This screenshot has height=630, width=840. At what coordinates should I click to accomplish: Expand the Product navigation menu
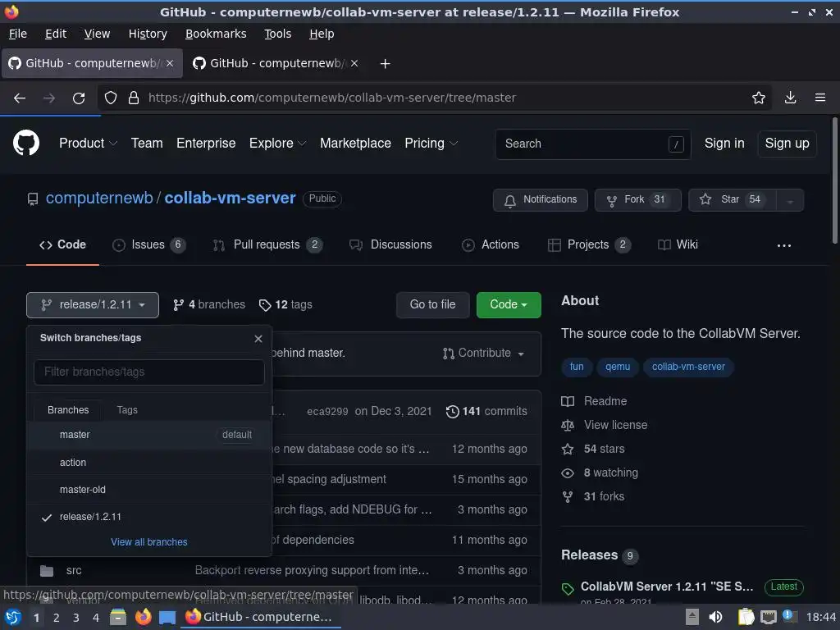pos(88,144)
